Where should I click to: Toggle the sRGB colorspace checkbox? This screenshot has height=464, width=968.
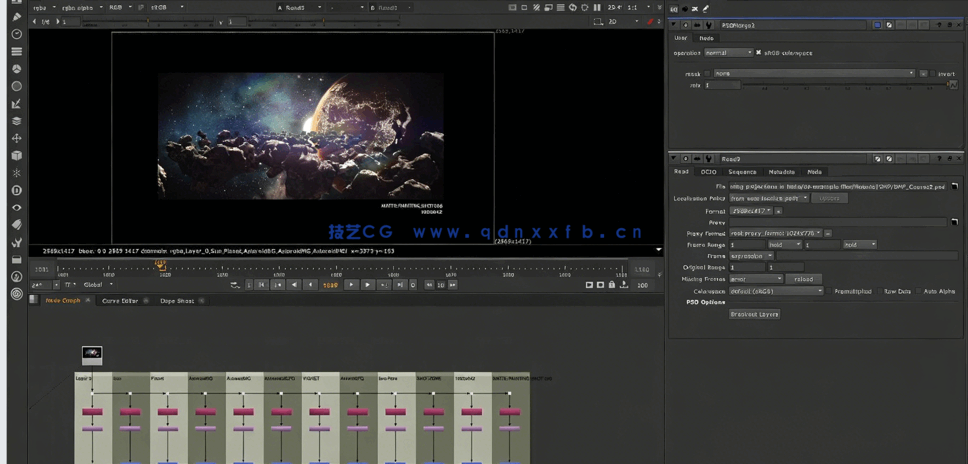759,53
